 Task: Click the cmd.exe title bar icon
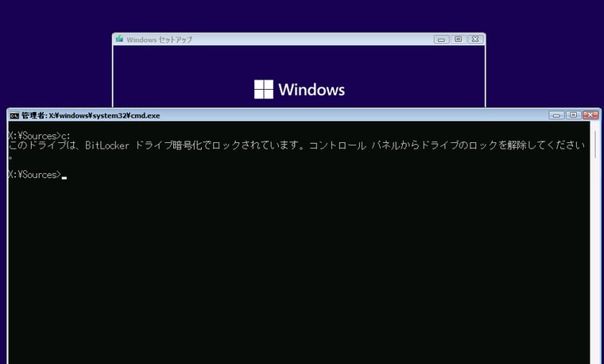tap(14, 115)
